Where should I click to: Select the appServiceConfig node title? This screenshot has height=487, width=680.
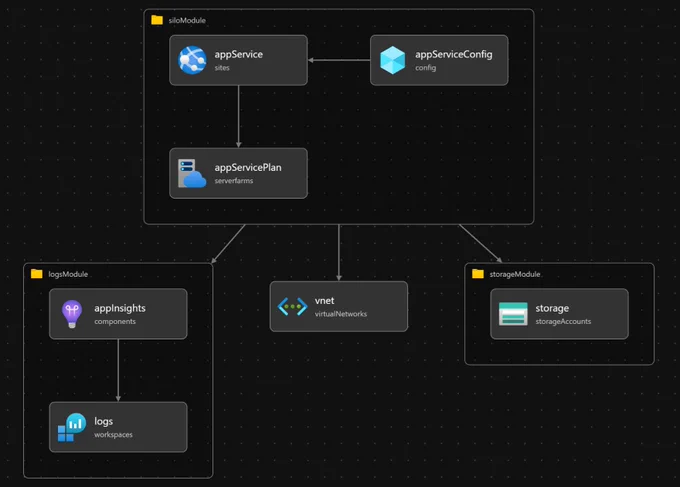[x=454, y=54]
